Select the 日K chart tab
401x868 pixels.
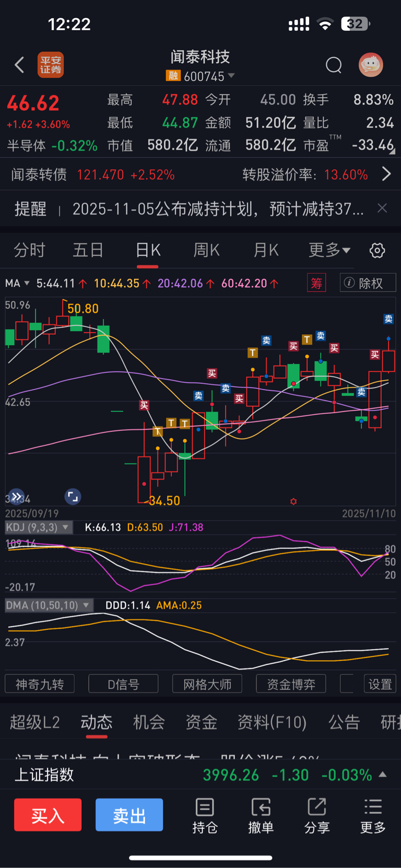coord(148,250)
